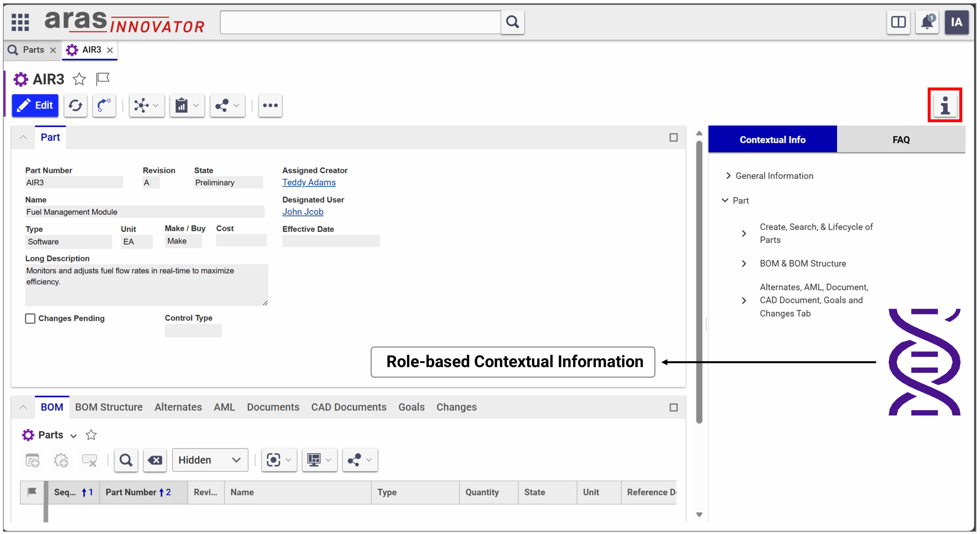Expand Alternates, AML, Document topic
This screenshot has width=980, height=534.
(x=743, y=301)
